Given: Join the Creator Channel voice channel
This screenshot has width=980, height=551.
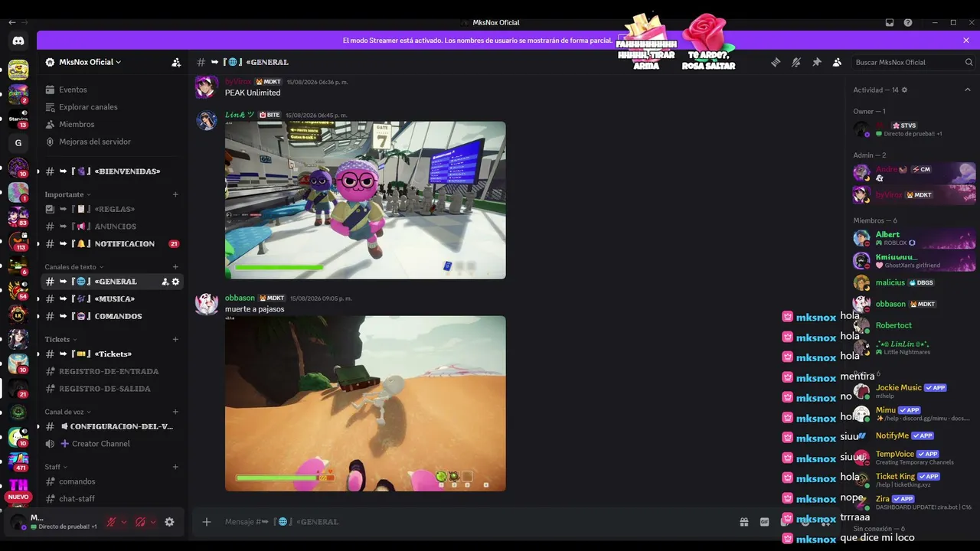Looking at the screenshot, I should pyautogui.click(x=113, y=444).
